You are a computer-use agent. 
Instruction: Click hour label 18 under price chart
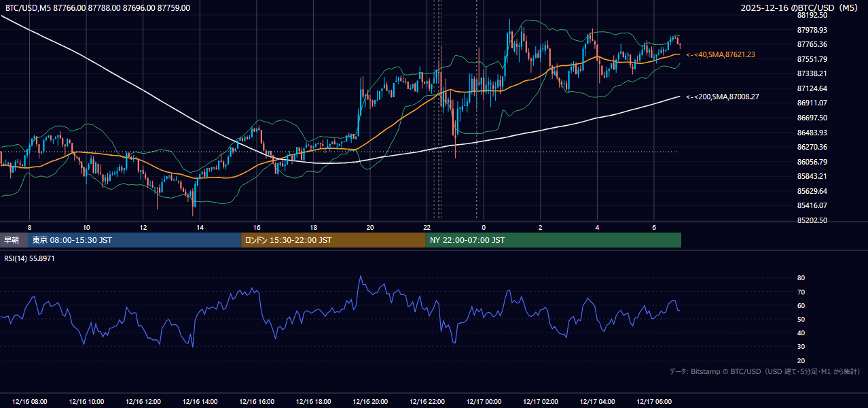coord(313,227)
